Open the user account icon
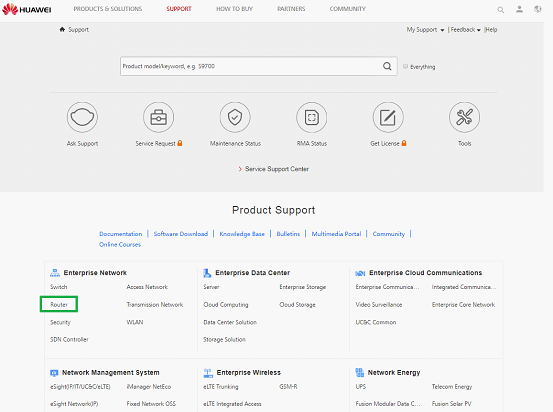Screen dimensions: 553x412 click(519, 9)
